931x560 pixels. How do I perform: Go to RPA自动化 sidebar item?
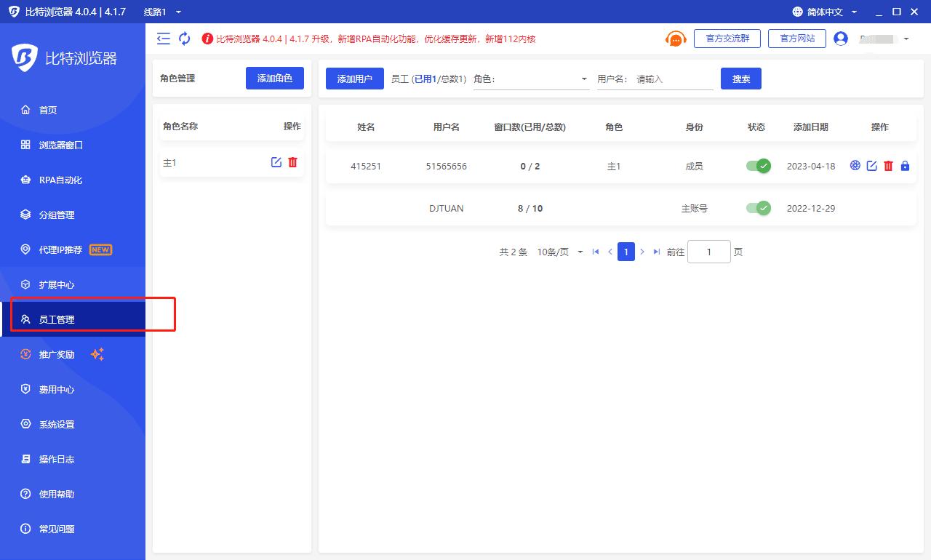60,180
